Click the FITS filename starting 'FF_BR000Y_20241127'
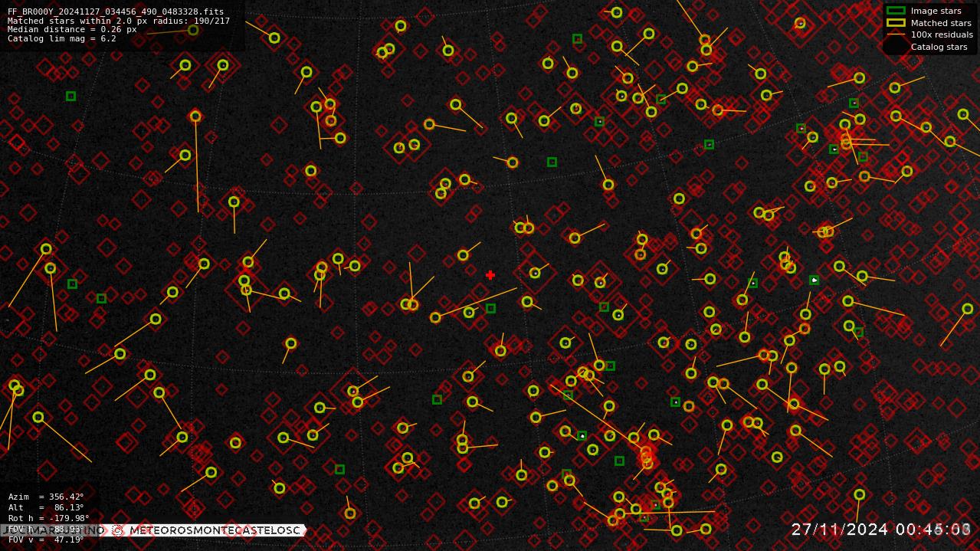The width and height of the screenshot is (980, 551). (x=116, y=11)
